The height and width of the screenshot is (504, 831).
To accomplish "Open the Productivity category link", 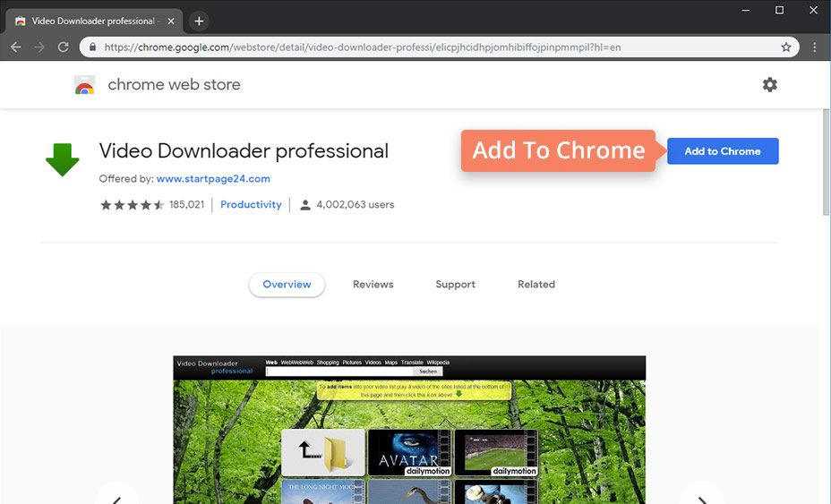I will coord(251,205).
